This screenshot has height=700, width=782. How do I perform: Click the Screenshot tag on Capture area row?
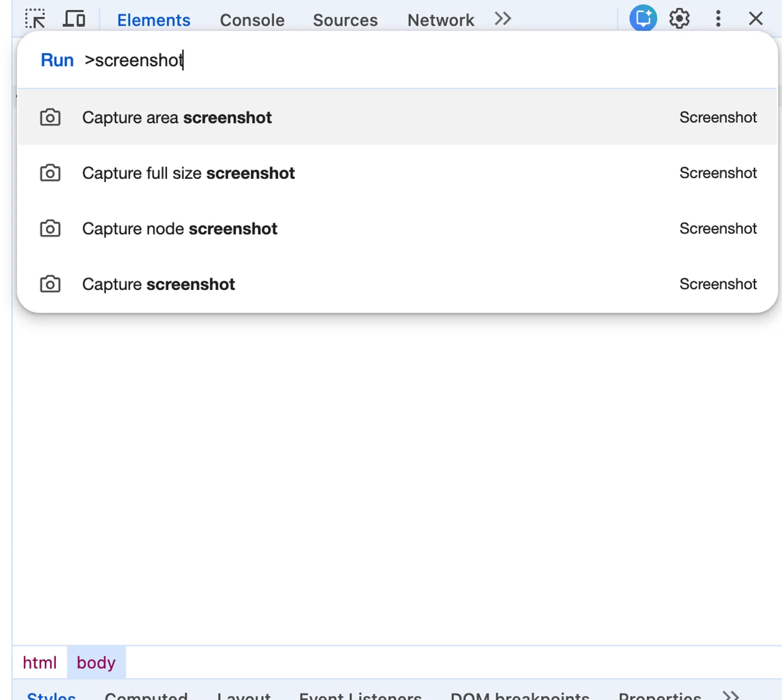click(718, 117)
